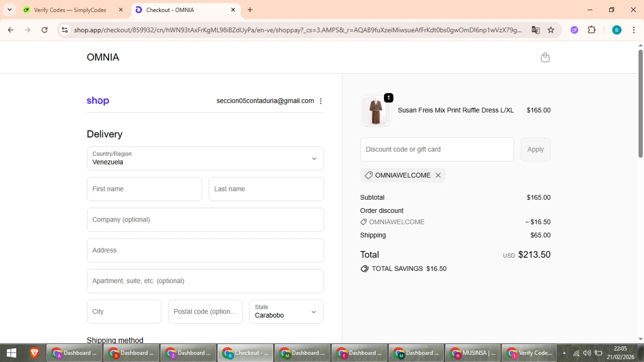Click the email seccion05contaduria@gmail.com
Viewport: 644px width, 362px height.
(265, 101)
